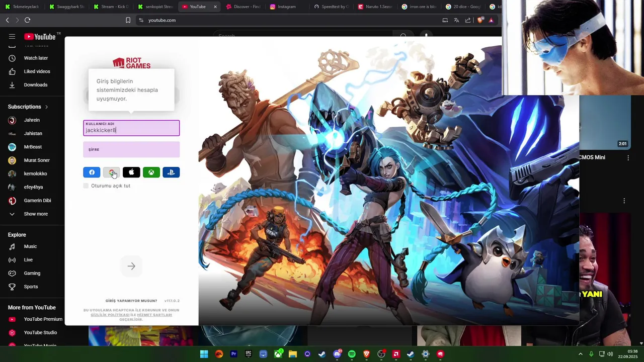The image size is (644, 362).
Task: Sign in with PlayStation icon
Action: pyautogui.click(x=171, y=172)
